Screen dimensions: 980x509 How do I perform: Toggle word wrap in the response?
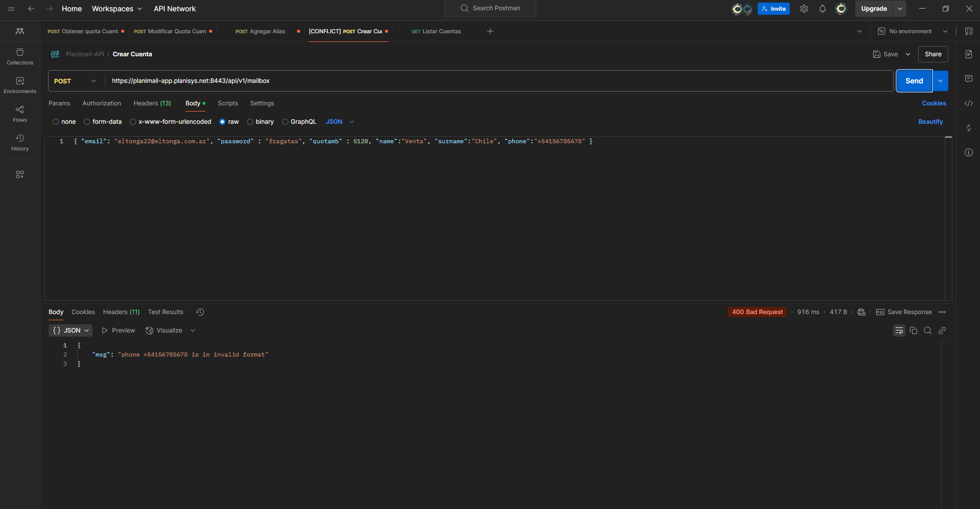899,330
